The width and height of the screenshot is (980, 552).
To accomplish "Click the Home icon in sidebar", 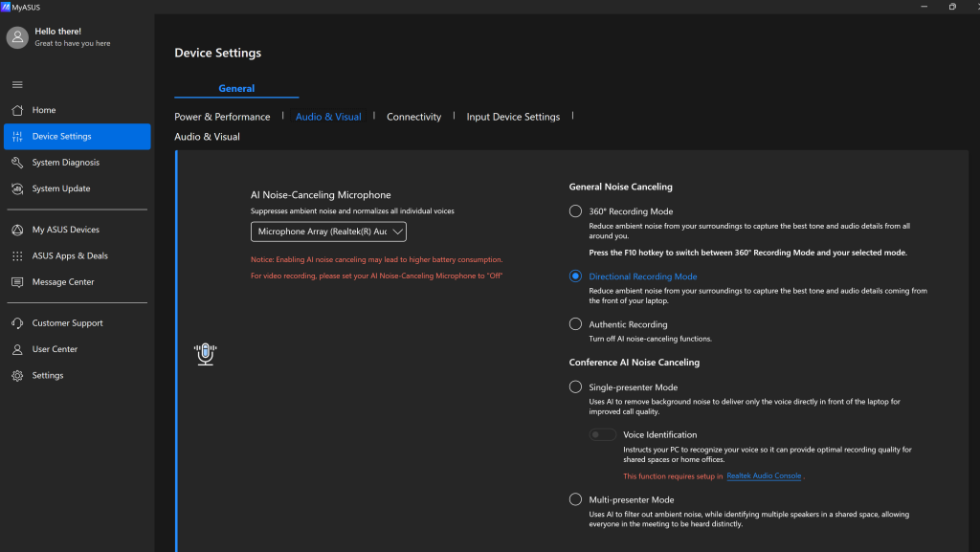I will [16, 110].
